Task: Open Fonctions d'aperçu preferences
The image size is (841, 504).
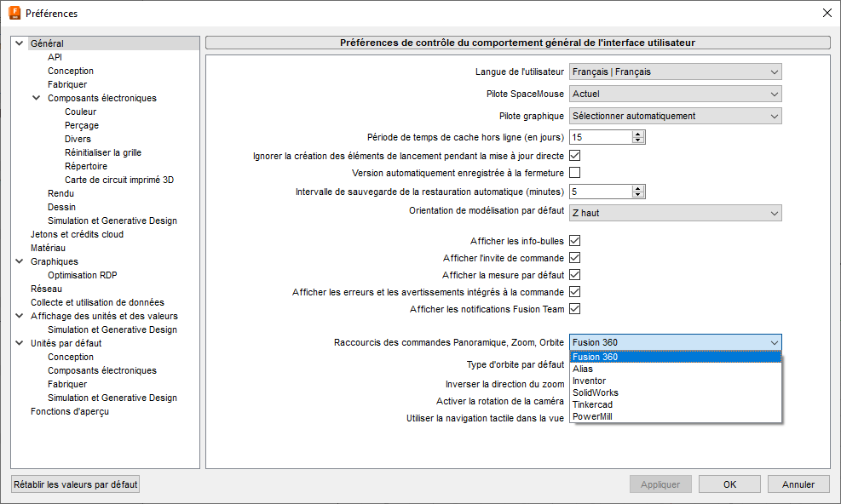Action: pyautogui.click(x=70, y=411)
